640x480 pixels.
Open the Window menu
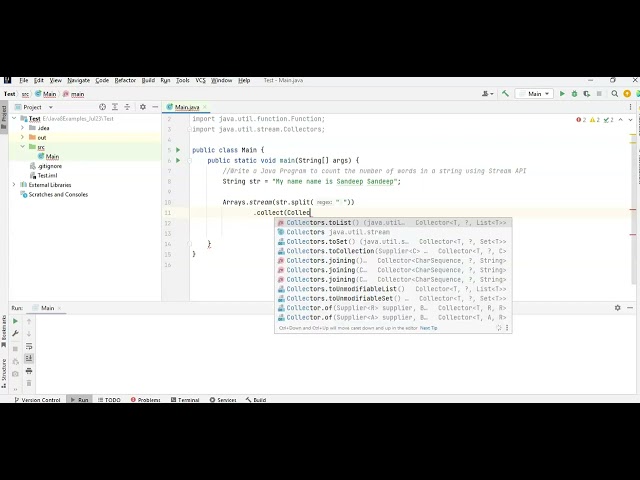tap(222, 80)
